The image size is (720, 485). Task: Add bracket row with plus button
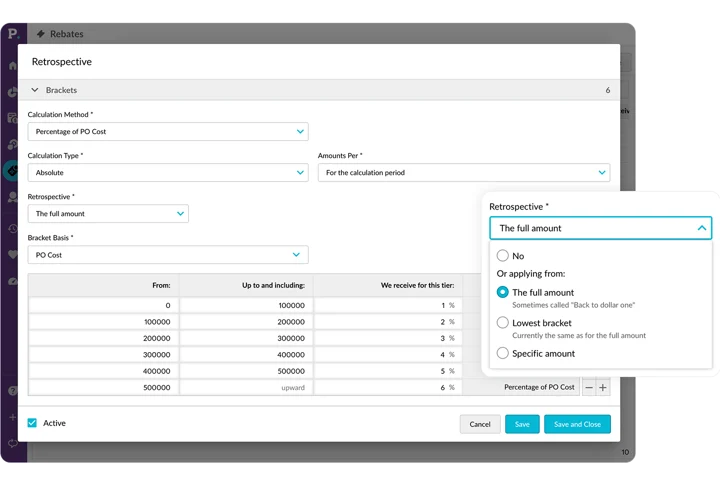coord(603,388)
